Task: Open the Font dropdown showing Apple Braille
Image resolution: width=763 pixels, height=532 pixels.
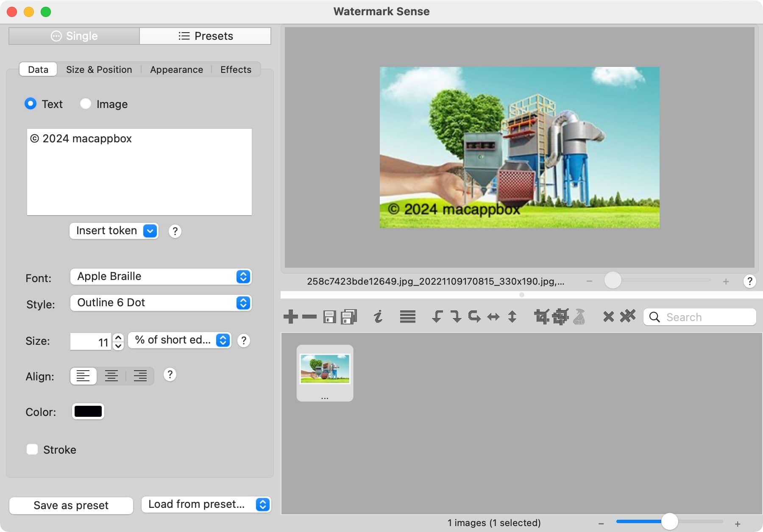Action: (x=161, y=277)
